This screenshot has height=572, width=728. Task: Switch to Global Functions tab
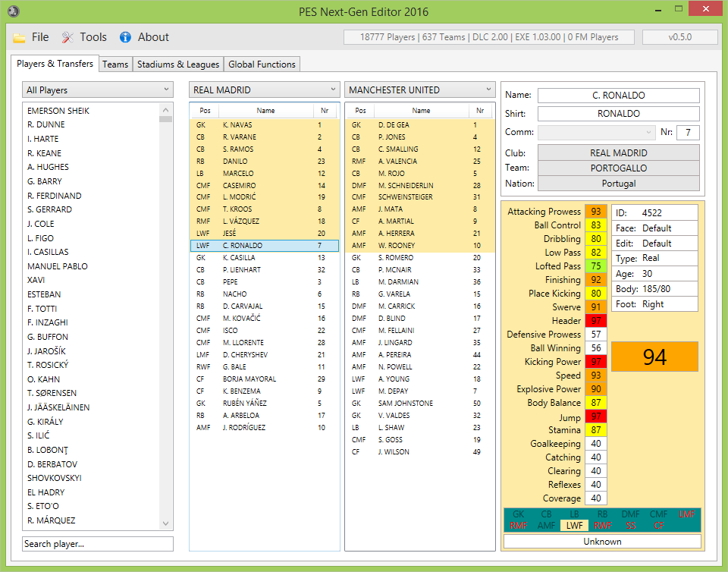pyautogui.click(x=262, y=64)
